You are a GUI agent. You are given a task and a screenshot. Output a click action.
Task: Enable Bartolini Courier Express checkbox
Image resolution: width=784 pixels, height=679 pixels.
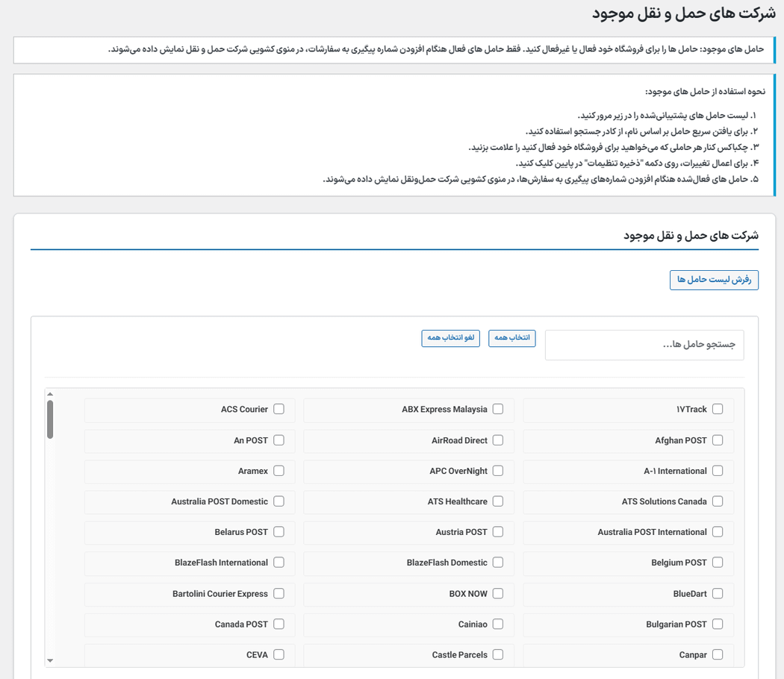coord(279,593)
